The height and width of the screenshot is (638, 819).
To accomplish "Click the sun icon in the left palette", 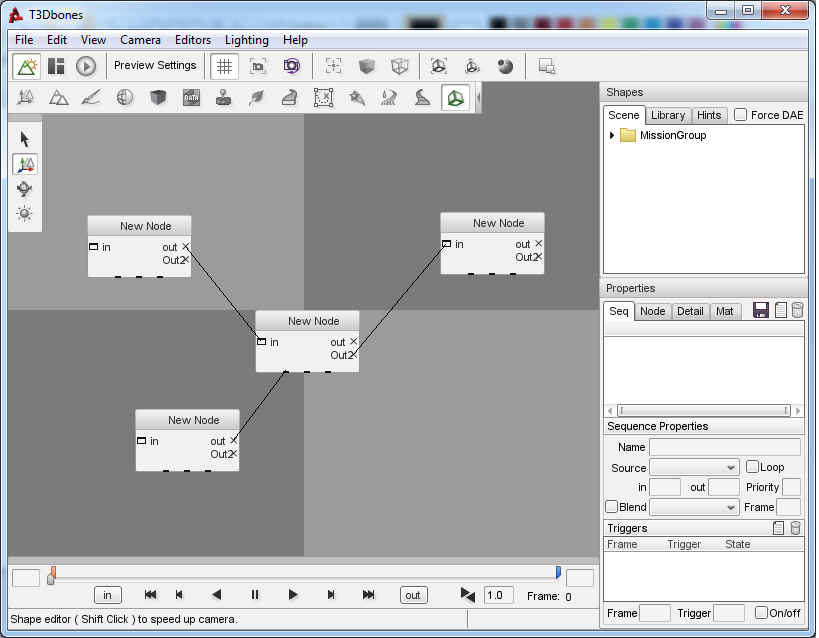I will point(25,213).
